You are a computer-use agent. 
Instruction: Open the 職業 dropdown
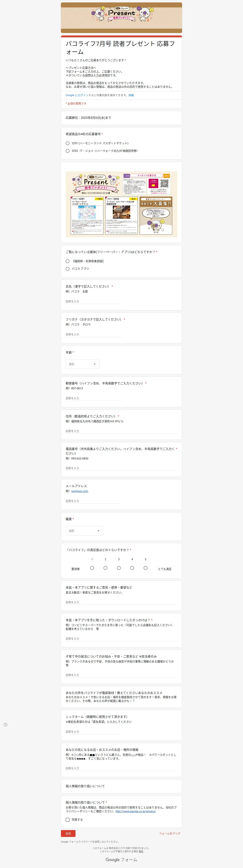[x=84, y=531]
